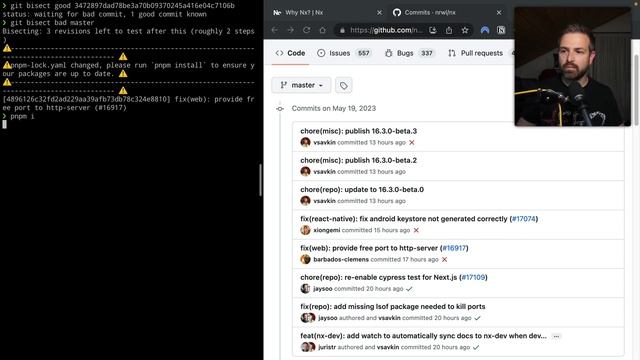Expand the ellipsis on feat(nx-dev) commit message
The width and height of the screenshot is (640, 360).
coord(556,336)
